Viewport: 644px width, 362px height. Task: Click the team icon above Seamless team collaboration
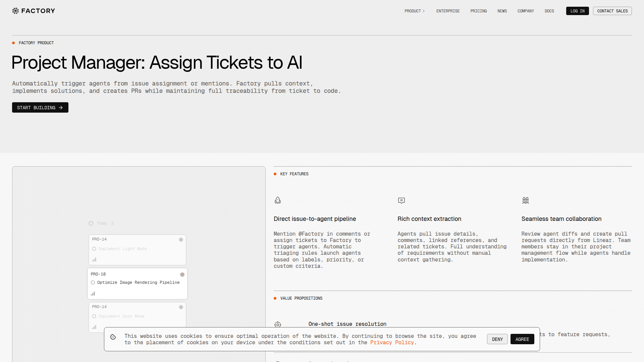pyautogui.click(x=525, y=200)
